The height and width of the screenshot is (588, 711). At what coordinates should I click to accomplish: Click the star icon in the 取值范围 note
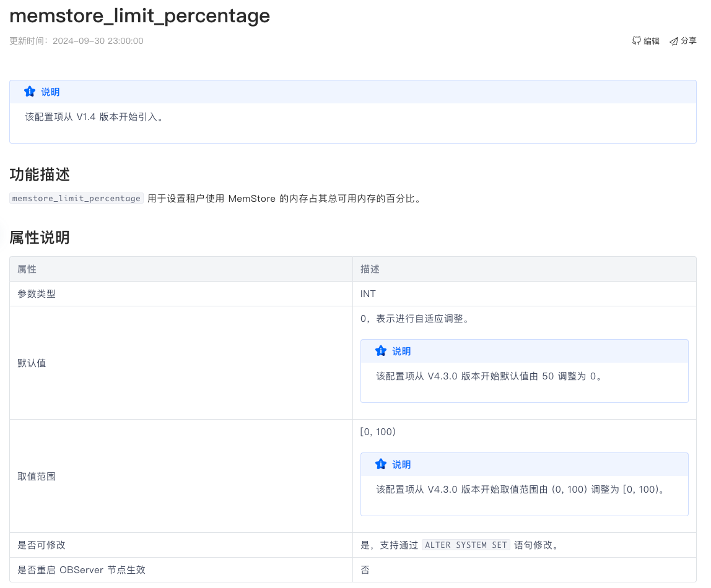pos(381,464)
